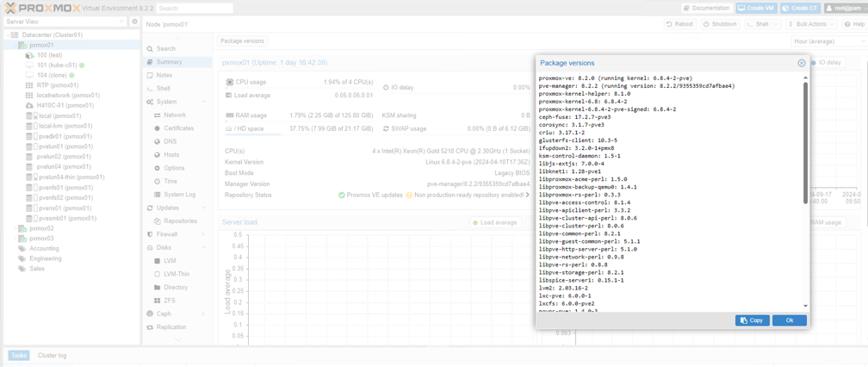
Task: Select VM 101 (kube-c01) icon
Action: click(x=30, y=65)
